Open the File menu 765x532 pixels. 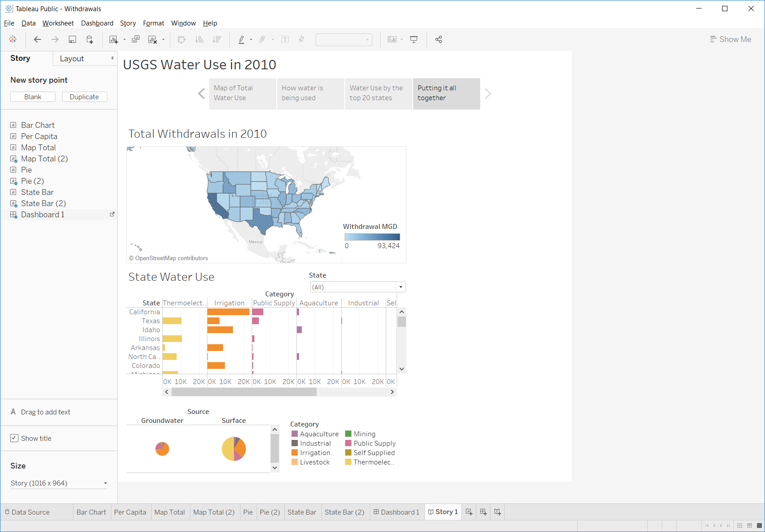[x=9, y=23]
